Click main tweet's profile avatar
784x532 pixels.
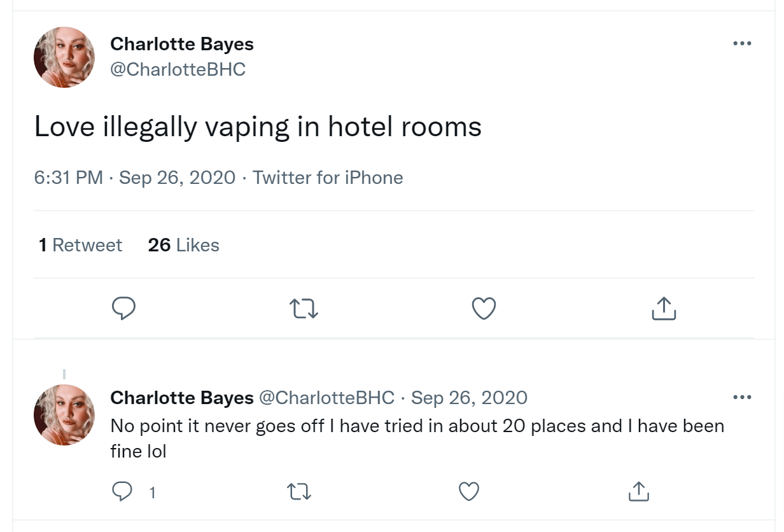pos(64,57)
